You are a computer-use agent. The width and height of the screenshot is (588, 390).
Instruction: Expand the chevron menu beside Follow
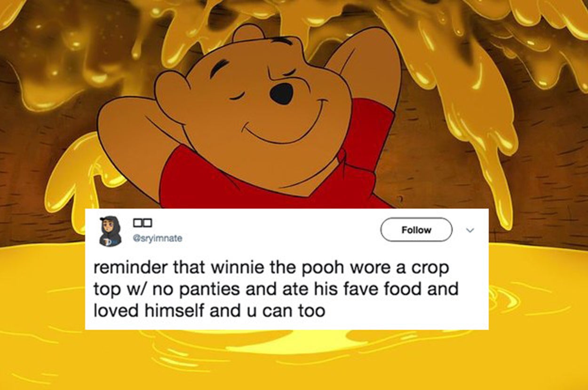pyautogui.click(x=469, y=230)
